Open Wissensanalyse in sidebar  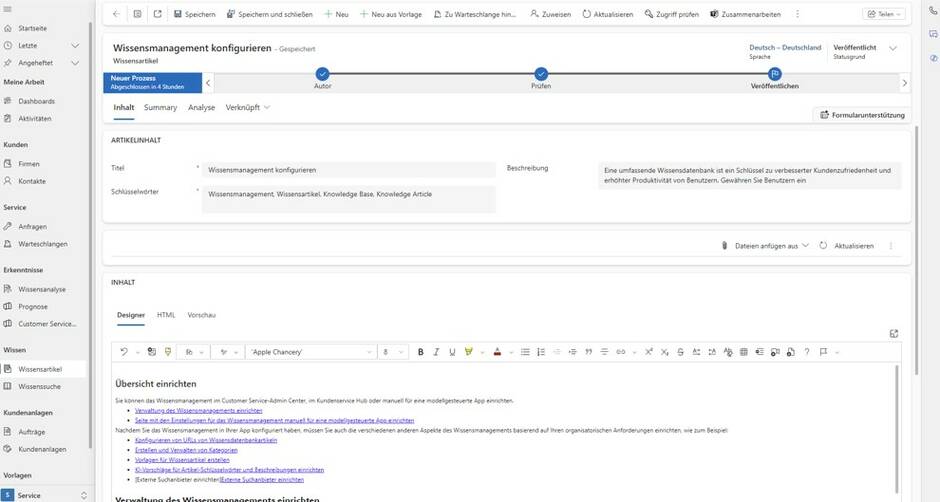[41, 289]
